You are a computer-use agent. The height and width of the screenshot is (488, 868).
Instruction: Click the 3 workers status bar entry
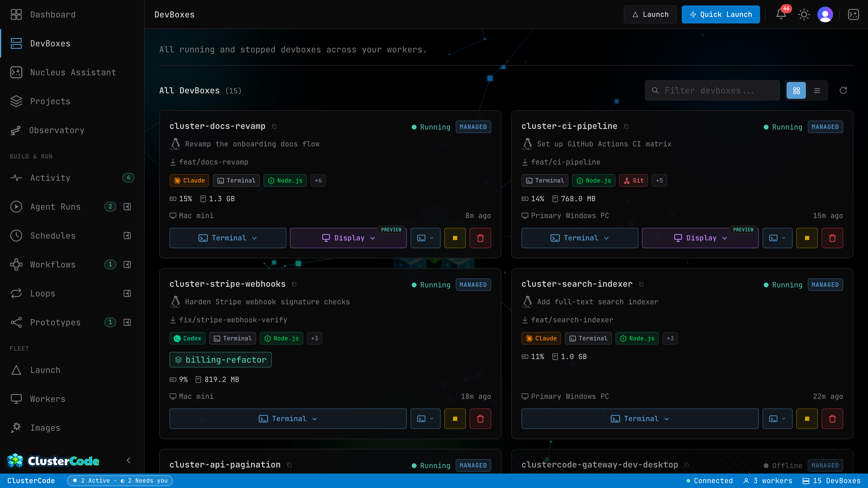click(x=768, y=480)
